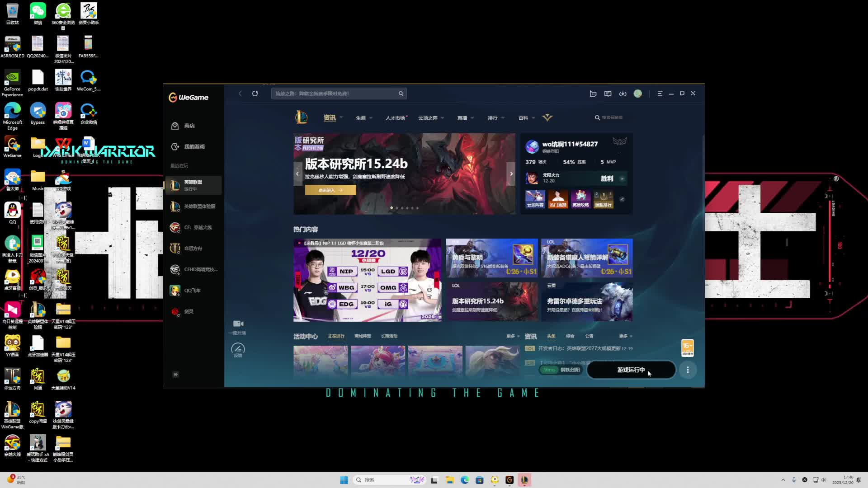Open the WeGame messages icon
The height and width of the screenshot is (488, 868).
click(x=608, y=94)
